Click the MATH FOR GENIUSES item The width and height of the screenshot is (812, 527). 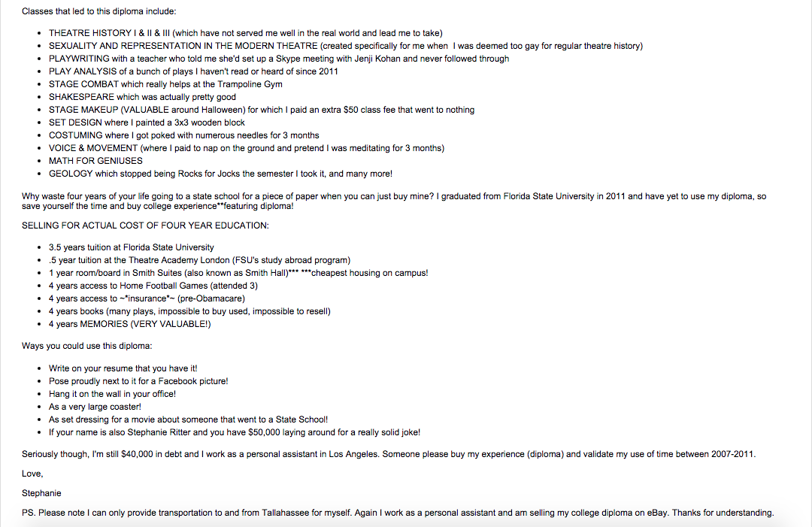[95, 161]
